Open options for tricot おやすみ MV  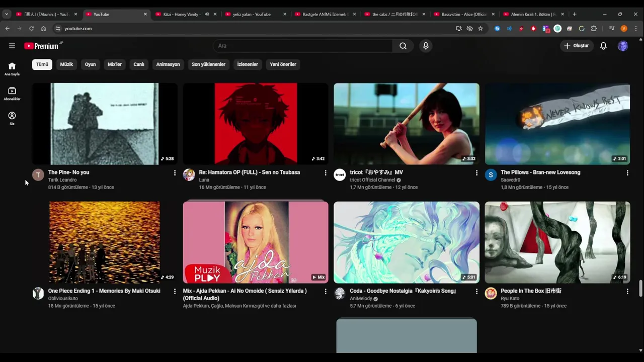[476, 172]
